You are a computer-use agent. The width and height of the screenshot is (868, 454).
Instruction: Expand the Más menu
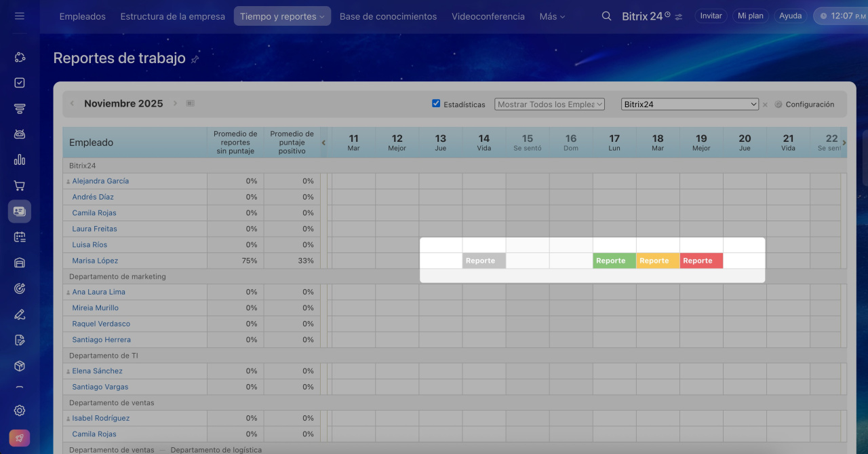[552, 16]
